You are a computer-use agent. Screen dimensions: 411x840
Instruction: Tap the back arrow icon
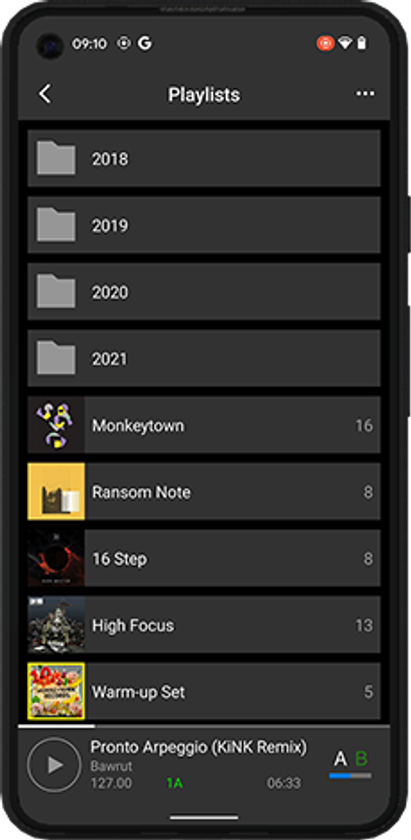(45, 94)
